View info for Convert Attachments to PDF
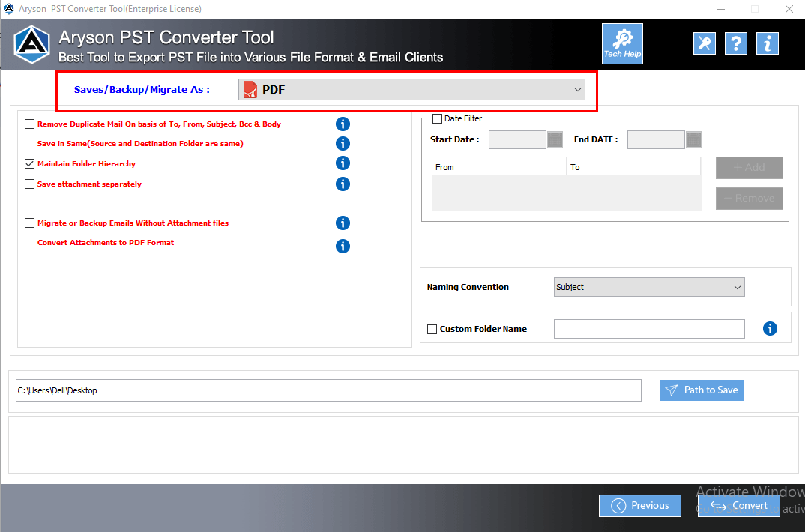Viewport: 805px width, 532px height. coord(343,246)
